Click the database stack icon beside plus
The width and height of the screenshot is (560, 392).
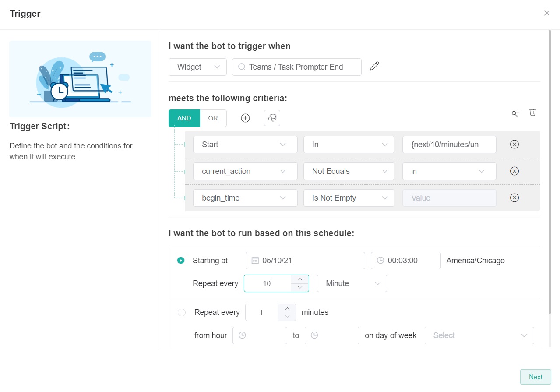click(272, 118)
